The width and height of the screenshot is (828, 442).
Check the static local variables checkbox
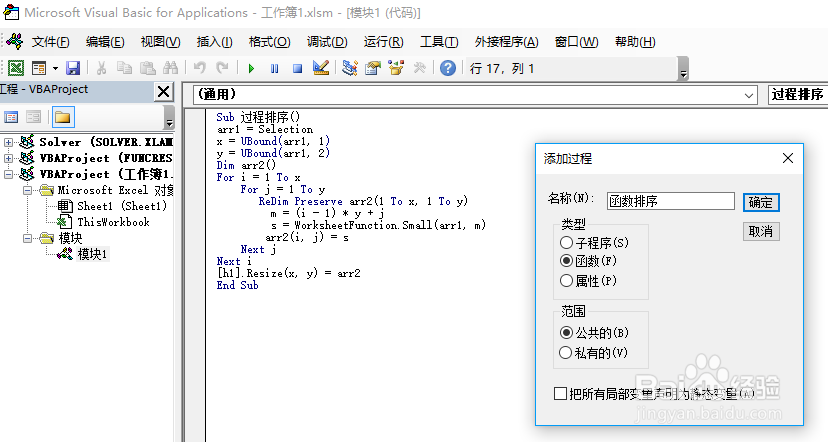[560, 393]
